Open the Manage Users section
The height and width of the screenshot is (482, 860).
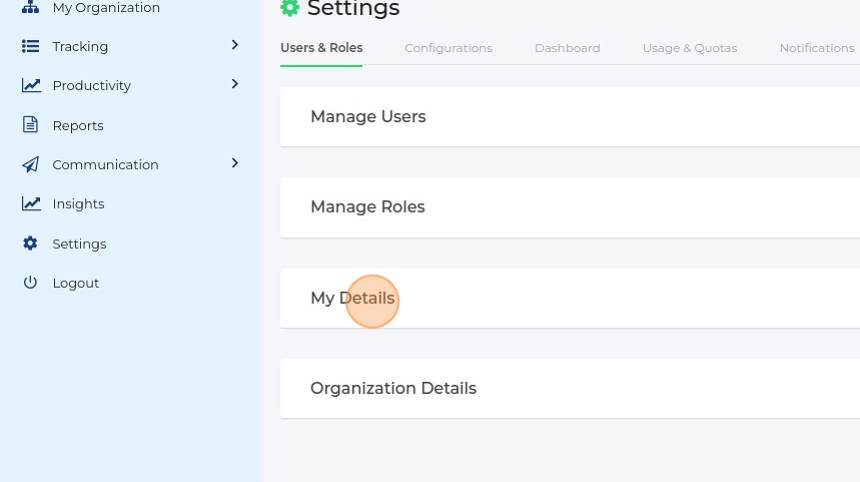[368, 117]
